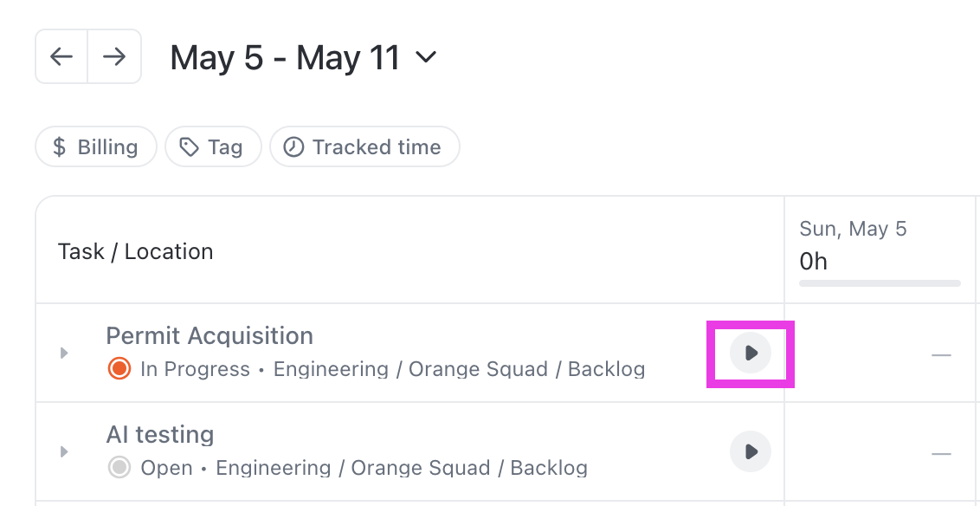The image size is (980, 506).
Task: Expand the Permit Acquisition row
Action: [63, 353]
